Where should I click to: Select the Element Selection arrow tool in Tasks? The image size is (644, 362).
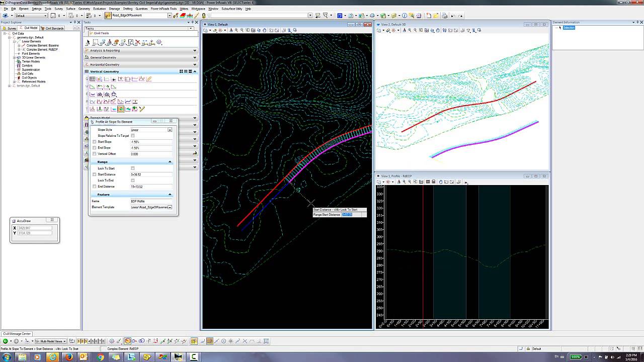click(88, 42)
